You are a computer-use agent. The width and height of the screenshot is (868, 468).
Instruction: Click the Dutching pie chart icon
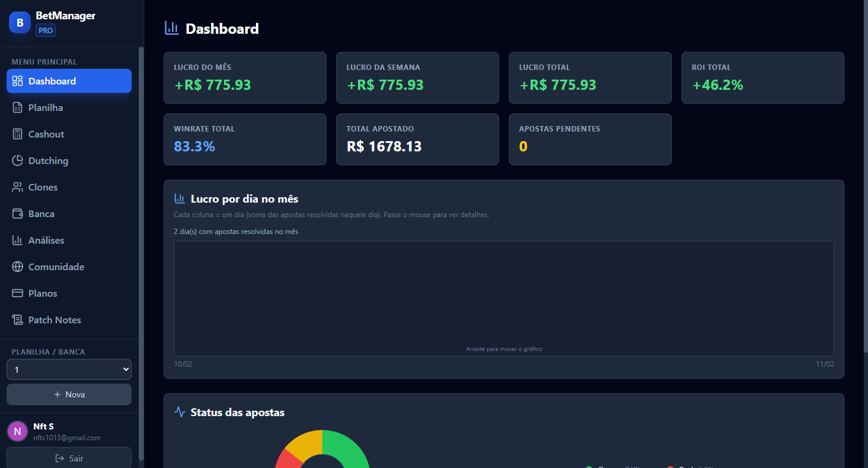point(18,160)
